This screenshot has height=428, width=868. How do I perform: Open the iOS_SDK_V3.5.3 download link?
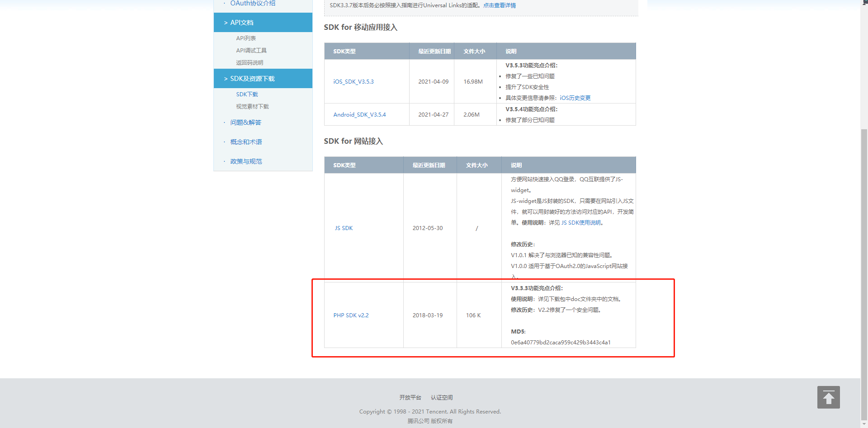click(x=353, y=82)
